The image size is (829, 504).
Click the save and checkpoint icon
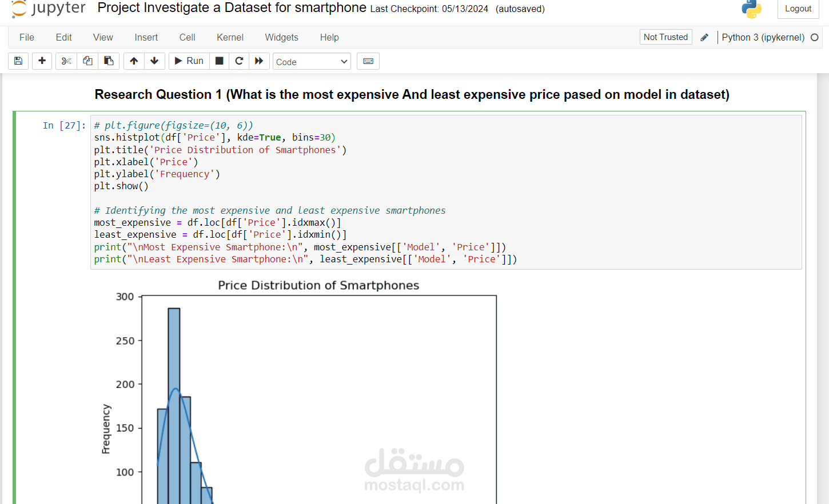(18, 61)
